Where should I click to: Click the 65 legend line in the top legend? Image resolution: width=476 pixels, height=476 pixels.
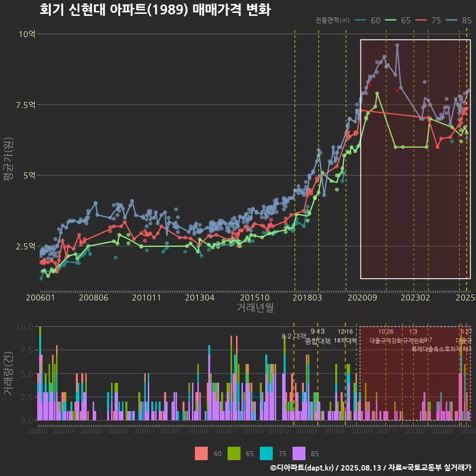(x=391, y=20)
